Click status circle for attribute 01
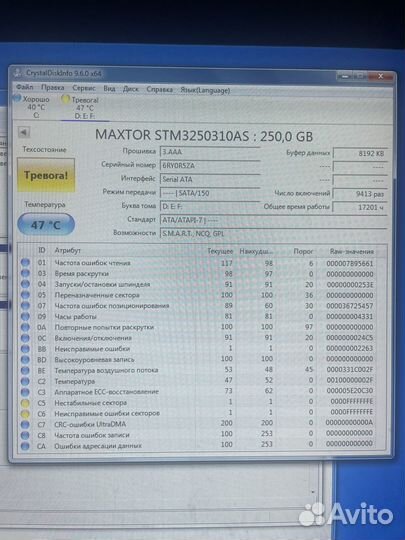Image resolution: width=405 pixels, height=540 pixels. coord(25,262)
